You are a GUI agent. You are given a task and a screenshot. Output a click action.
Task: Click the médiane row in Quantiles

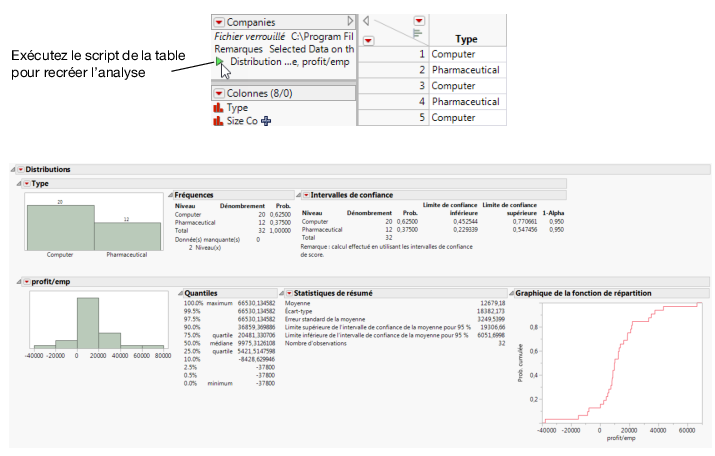click(x=229, y=343)
